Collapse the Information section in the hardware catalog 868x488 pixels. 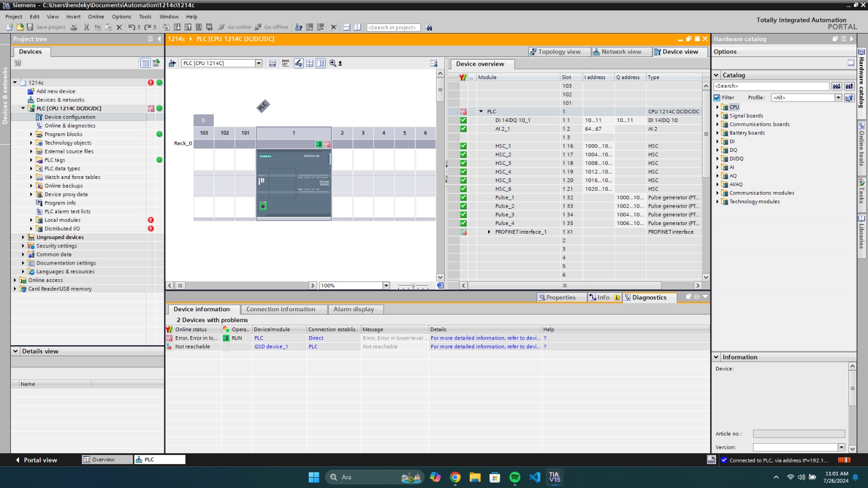[x=717, y=357]
